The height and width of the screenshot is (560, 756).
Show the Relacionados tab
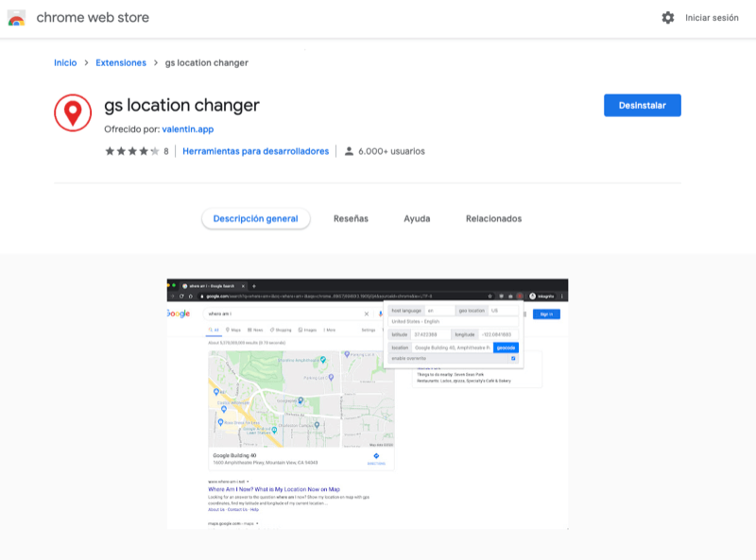coord(493,219)
